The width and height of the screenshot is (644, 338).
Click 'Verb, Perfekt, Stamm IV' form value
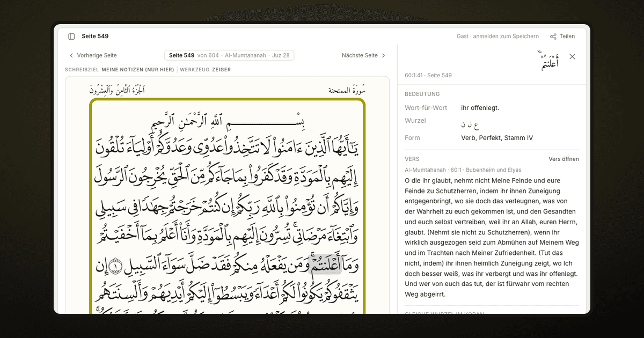click(x=497, y=138)
